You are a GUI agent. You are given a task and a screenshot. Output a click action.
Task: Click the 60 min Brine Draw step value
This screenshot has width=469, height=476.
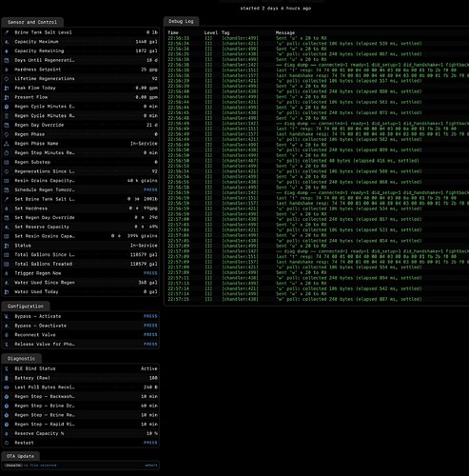(149, 406)
